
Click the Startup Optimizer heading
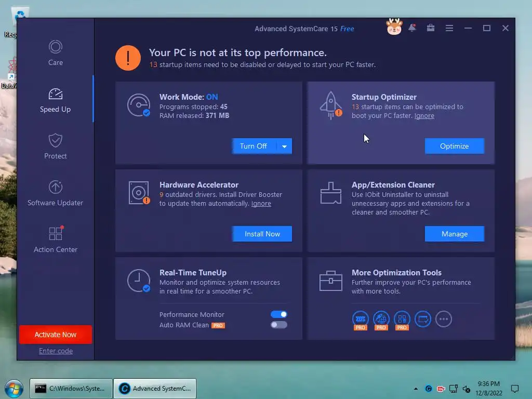pyautogui.click(x=384, y=97)
